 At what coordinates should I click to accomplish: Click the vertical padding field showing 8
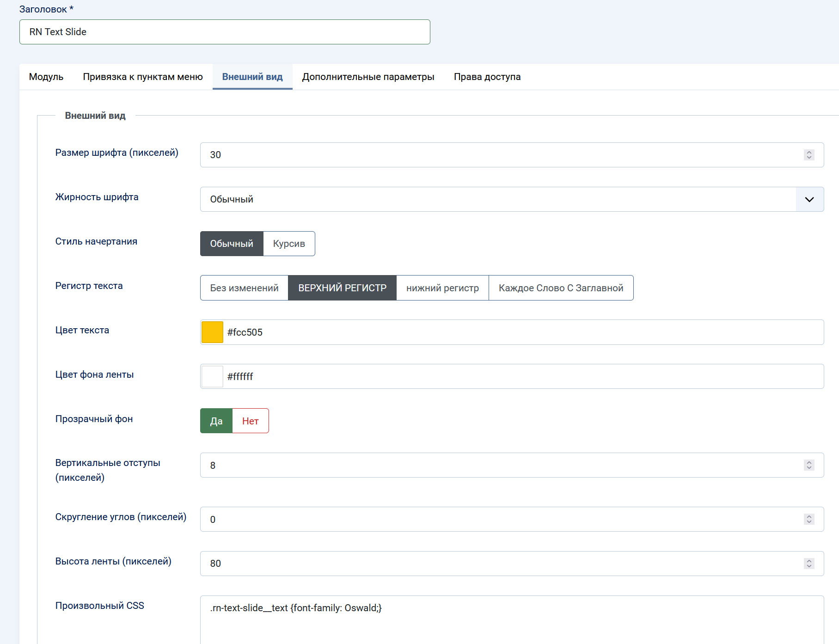(x=512, y=465)
